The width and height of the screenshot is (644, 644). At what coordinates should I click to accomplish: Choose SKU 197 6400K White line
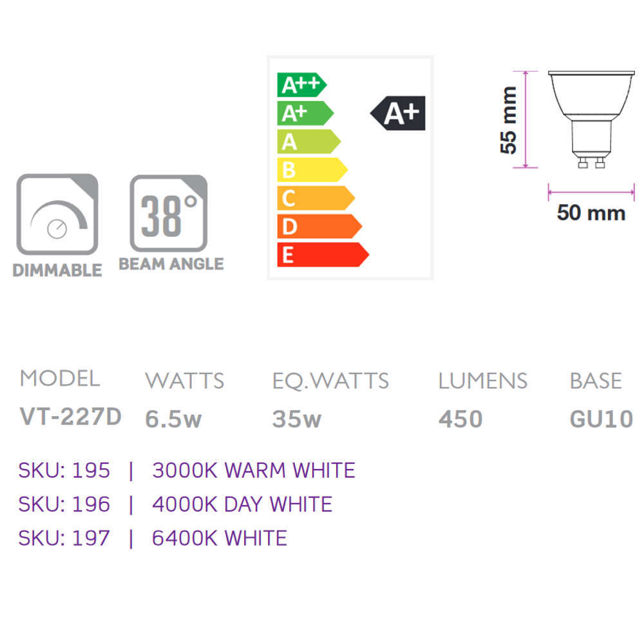click(x=153, y=538)
